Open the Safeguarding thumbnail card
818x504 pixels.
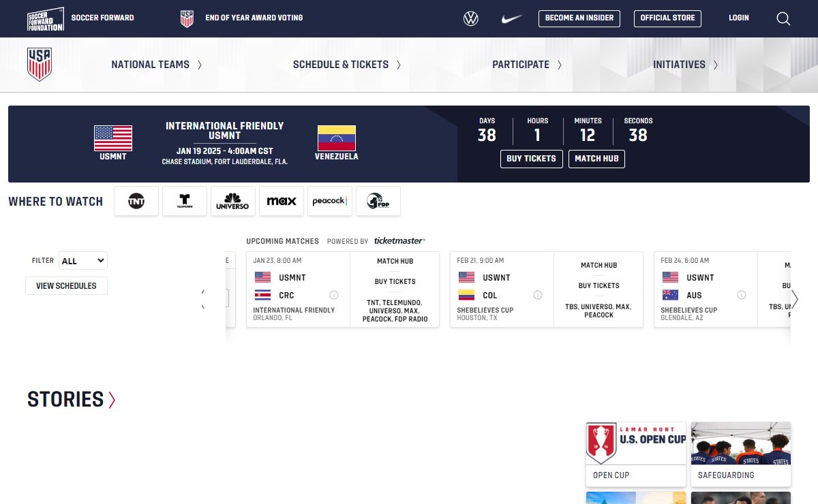click(x=741, y=454)
